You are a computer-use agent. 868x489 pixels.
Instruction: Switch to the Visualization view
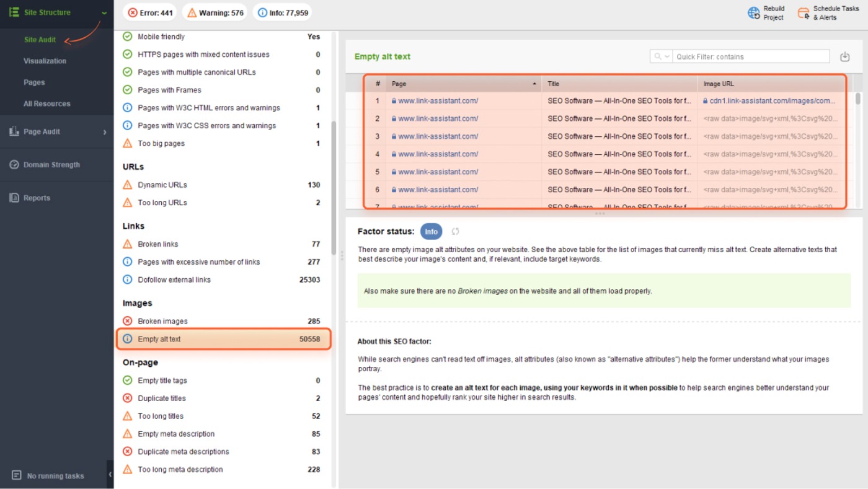click(x=44, y=60)
